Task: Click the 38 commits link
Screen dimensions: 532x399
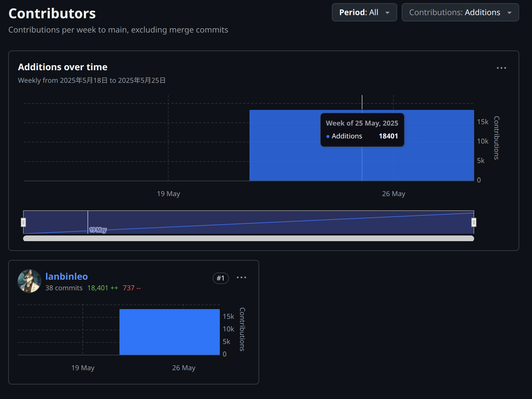Action: click(x=64, y=288)
